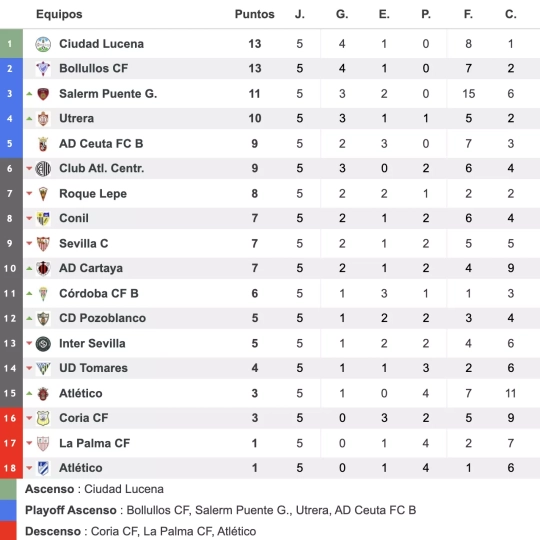The image size is (540, 540).
Task: Click the Club Atl. Centr. striped crest
Action: click(x=43, y=169)
